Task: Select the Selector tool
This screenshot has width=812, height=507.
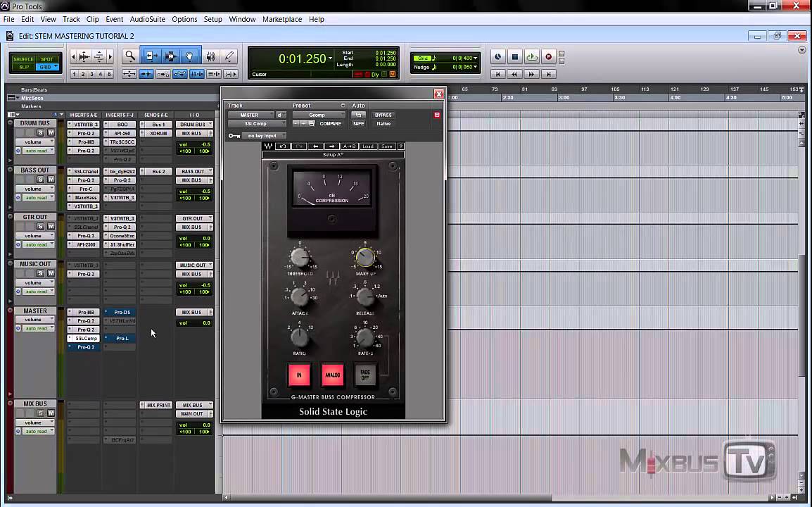Action: 170,56
